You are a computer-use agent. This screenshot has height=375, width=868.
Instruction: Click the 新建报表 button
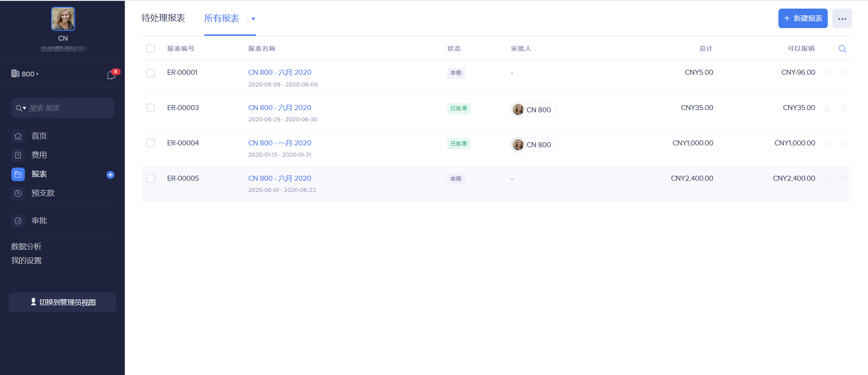(802, 19)
